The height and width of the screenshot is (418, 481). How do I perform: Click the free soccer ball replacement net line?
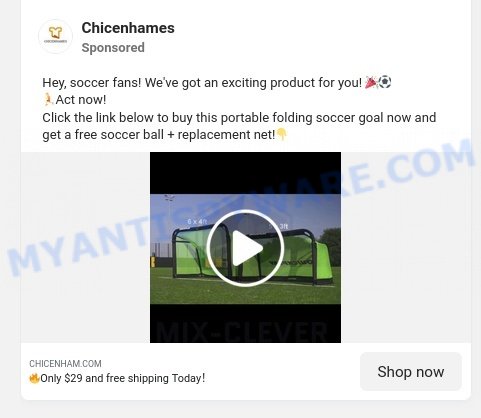(x=159, y=135)
